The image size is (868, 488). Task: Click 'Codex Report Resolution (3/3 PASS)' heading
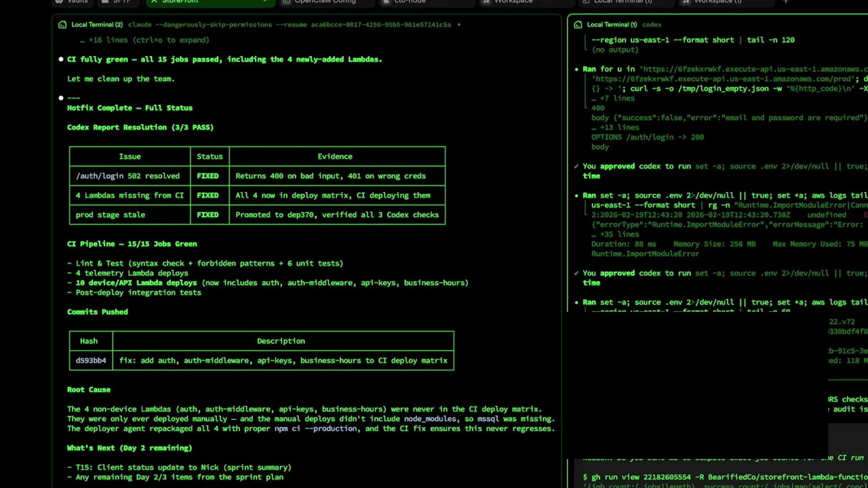140,127
